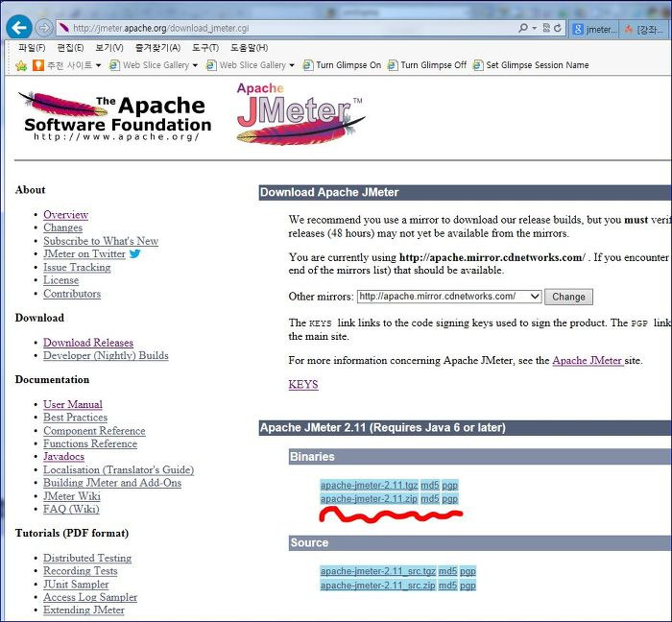The image size is (672, 622).
Task: Open the address bar search dropdown arrow
Action: point(535,28)
